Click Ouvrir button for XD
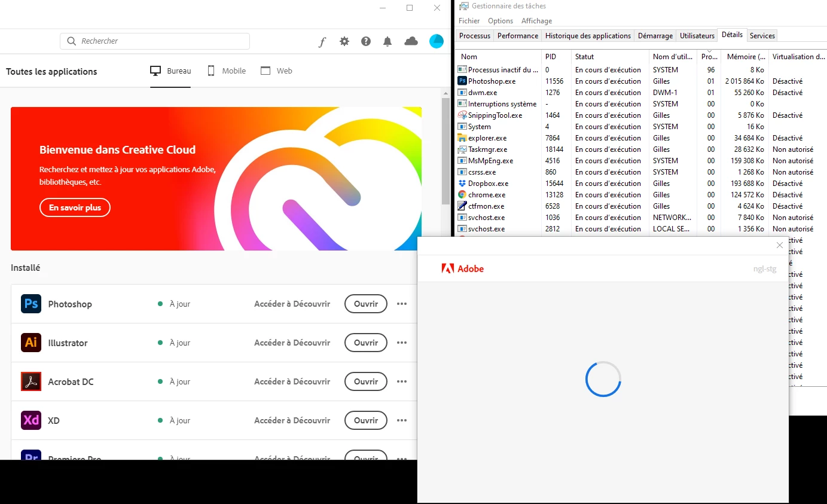The width and height of the screenshot is (827, 504). coord(366,420)
